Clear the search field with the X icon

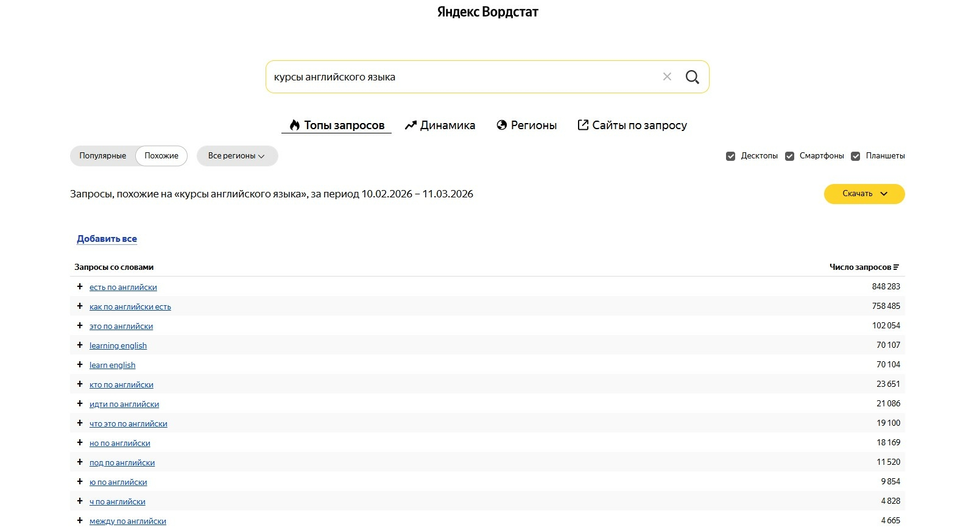click(667, 77)
